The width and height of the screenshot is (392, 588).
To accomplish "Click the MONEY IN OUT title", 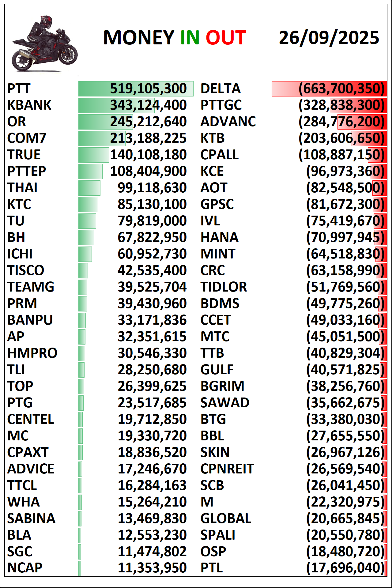I will pyautogui.click(x=175, y=38).
